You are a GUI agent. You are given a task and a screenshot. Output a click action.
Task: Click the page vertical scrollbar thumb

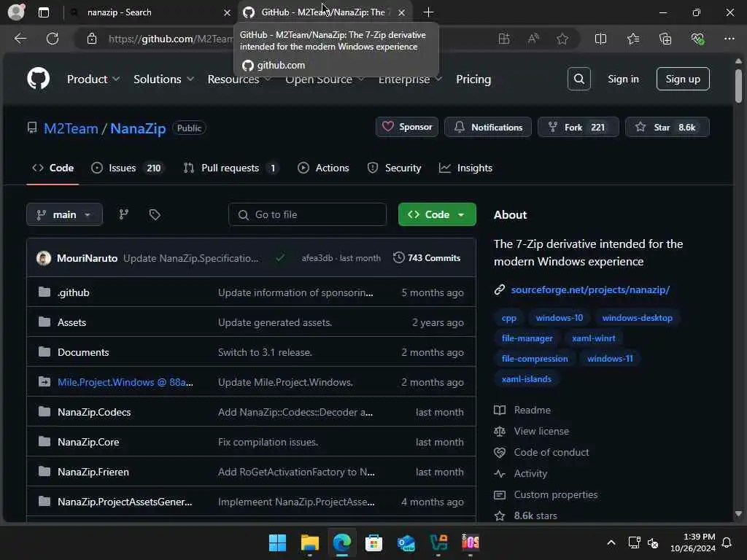(738, 86)
